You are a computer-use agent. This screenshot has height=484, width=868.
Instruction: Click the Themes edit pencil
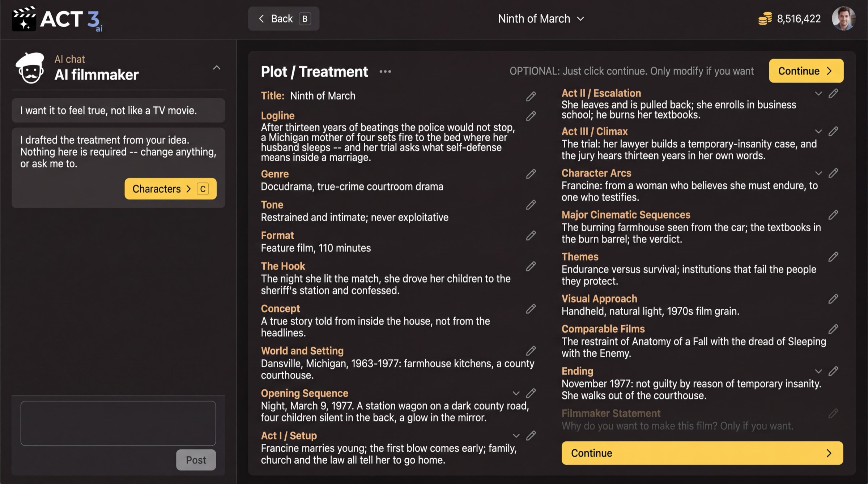pos(833,257)
